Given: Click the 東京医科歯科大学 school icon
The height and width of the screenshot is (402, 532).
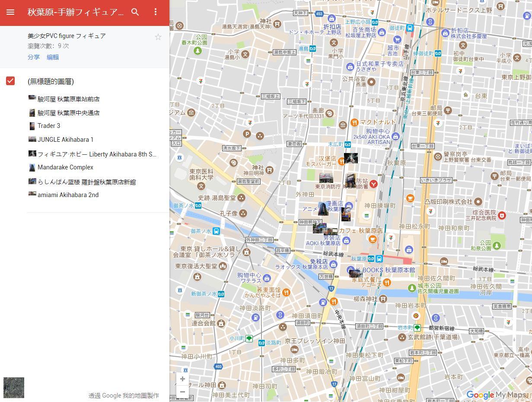Looking at the screenshot, I should (x=201, y=186).
